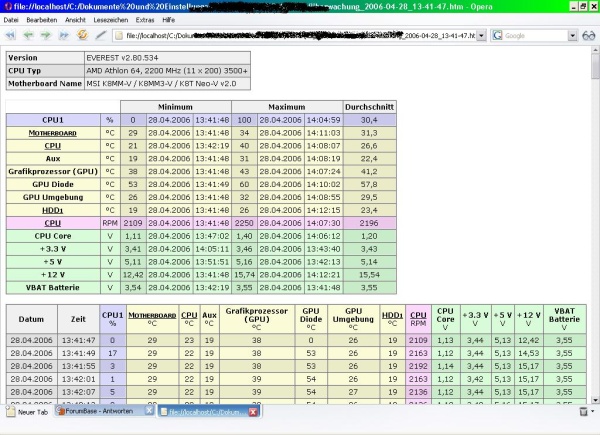This screenshot has width=600, height=435.
Task: Click the vertical scrollbar down arrow
Action: 595,400
